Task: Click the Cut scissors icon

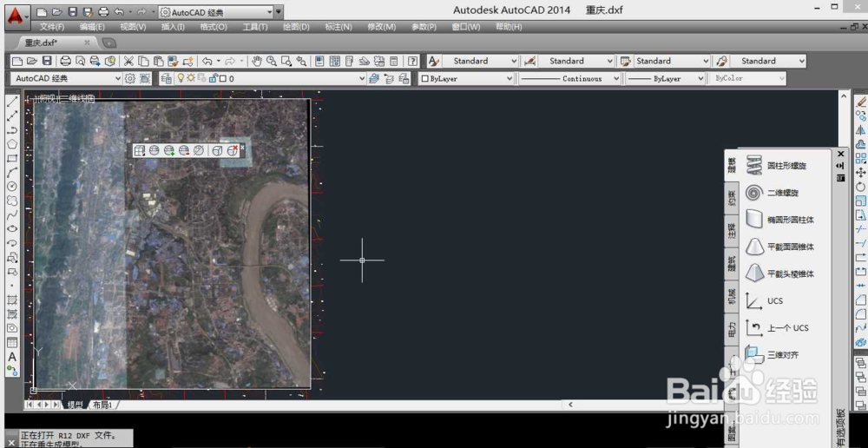Action: [x=128, y=61]
